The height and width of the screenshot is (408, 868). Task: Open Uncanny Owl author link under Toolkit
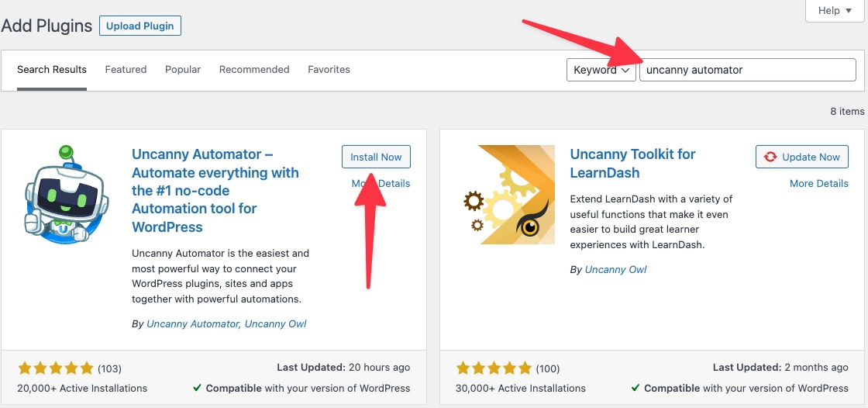click(615, 269)
